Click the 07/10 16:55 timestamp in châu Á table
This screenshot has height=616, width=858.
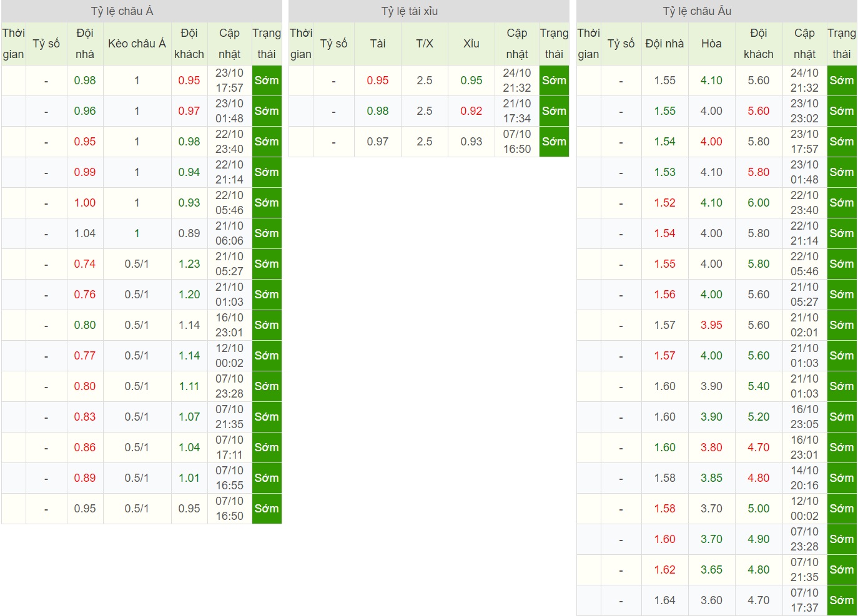[229, 478]
